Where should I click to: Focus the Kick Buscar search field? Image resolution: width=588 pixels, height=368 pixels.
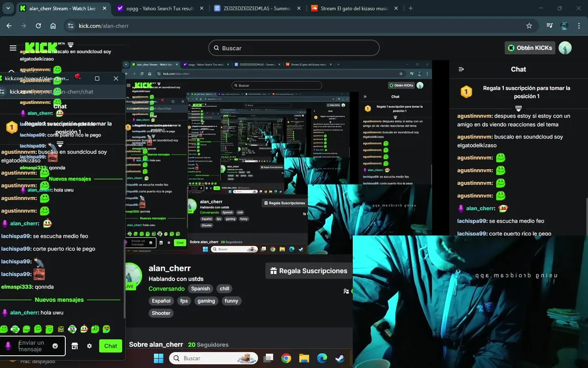tap(293, 48)
